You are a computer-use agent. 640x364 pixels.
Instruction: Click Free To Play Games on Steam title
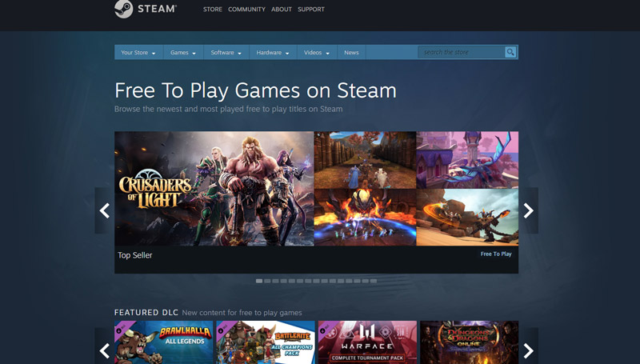point(255,90)
